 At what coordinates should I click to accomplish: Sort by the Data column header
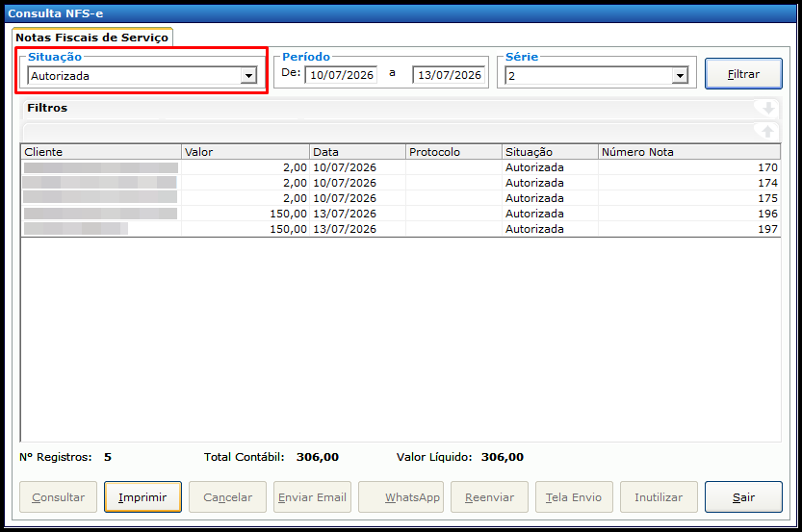click(x=357, y=152)
